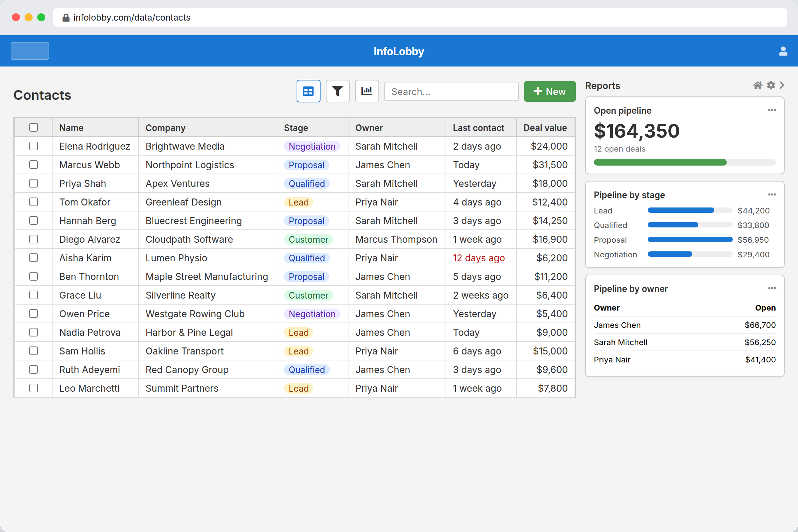Toggle the select-all header checkbox

pos(34,128)
